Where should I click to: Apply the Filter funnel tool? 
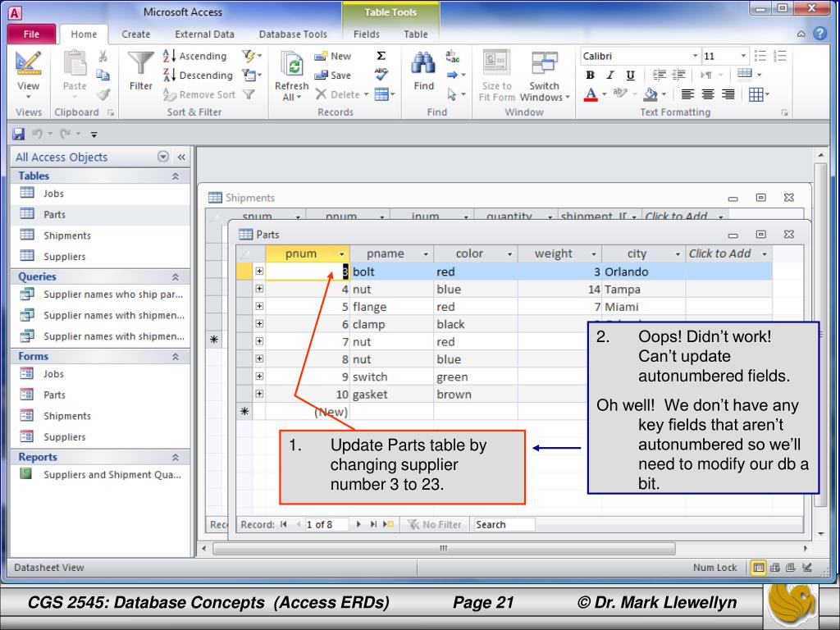point(141,71)
